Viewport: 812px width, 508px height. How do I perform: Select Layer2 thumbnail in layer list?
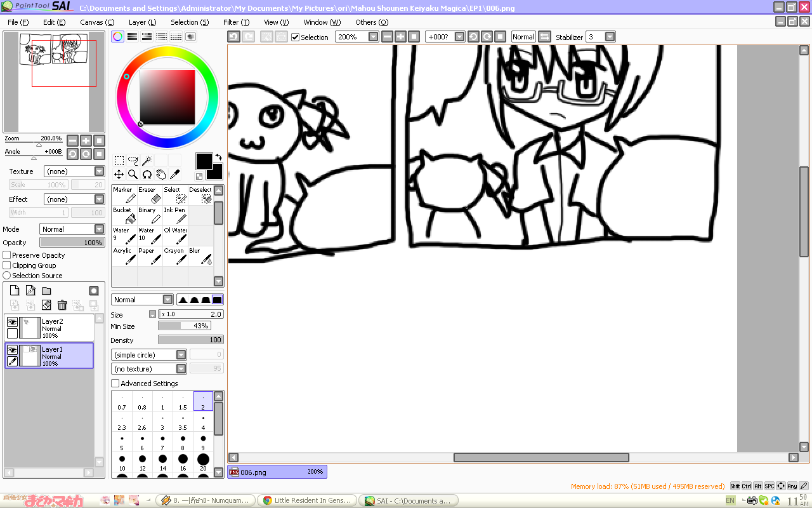pyautogui.click(x=30, y=328)
